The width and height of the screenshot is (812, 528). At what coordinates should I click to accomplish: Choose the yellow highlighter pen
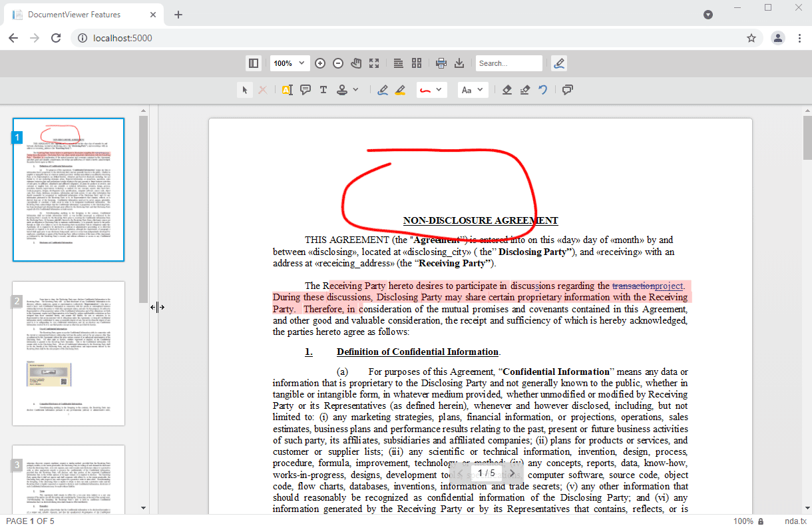click(400, 90)
